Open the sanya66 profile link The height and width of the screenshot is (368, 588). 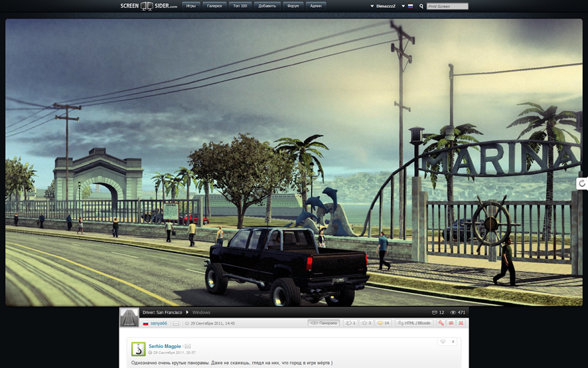(x=159, y=323)
